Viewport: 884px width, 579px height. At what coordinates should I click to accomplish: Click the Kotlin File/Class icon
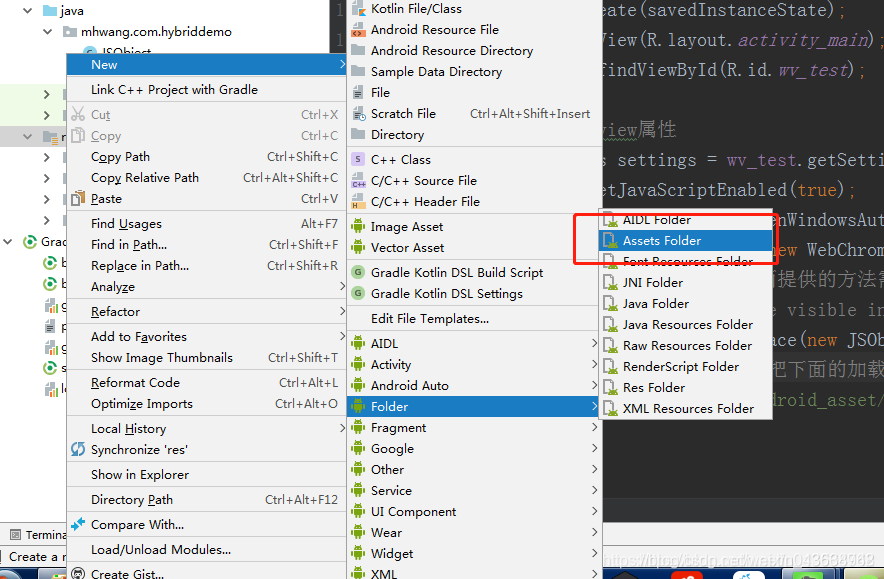[x=358, y=9]
